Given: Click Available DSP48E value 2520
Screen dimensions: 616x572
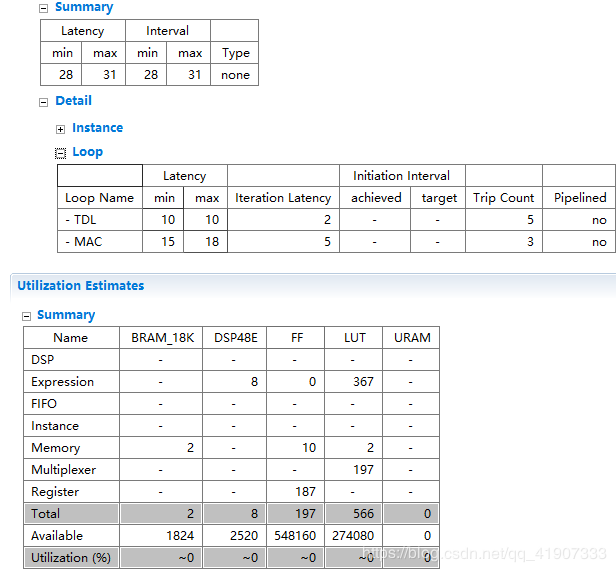Looking at the screenshot, I should coord(235,535).
